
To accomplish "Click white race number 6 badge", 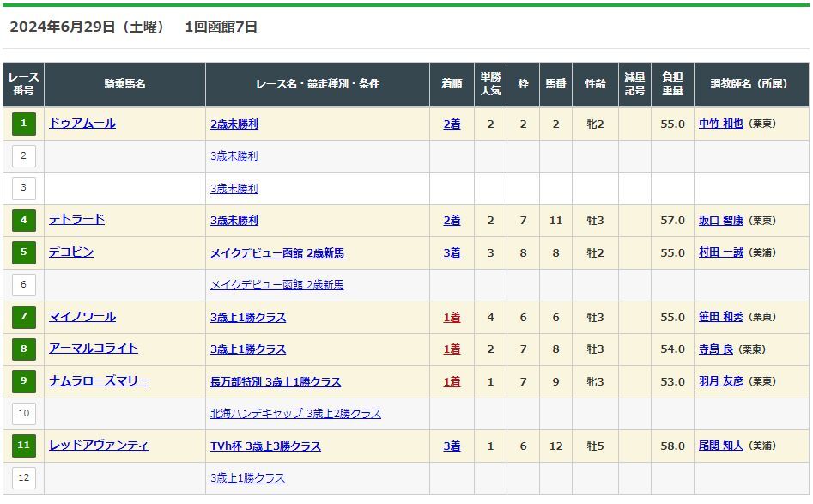I will tap(24, 284).
